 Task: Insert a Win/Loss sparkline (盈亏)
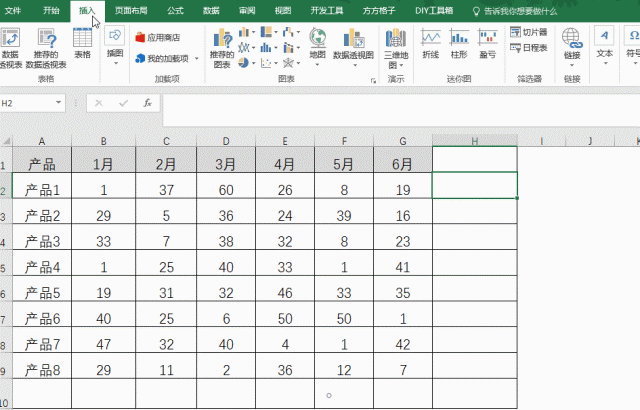click(x=488, y=44)
